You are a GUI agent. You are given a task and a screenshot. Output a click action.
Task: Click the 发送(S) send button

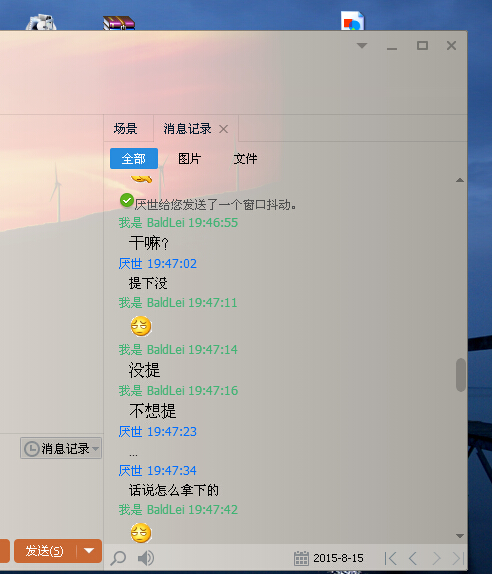[45, 551]
